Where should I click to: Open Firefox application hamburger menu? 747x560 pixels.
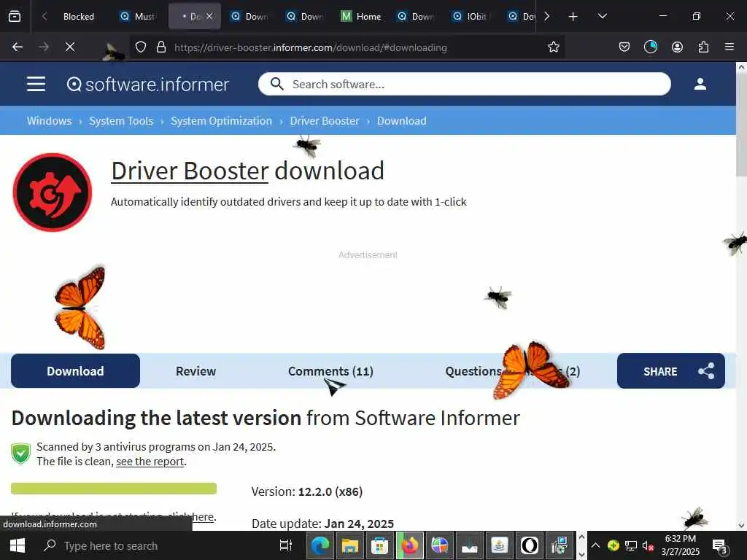[x=729, y=47]
